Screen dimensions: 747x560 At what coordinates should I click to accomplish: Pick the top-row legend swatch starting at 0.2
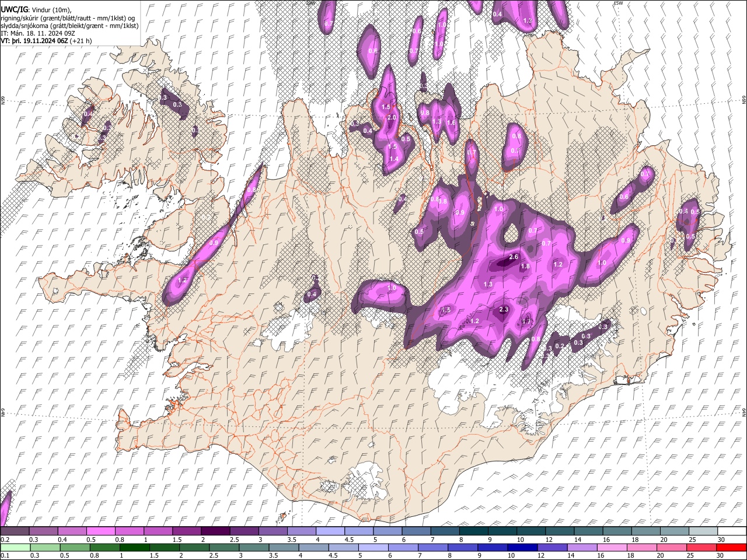point(15,531)
